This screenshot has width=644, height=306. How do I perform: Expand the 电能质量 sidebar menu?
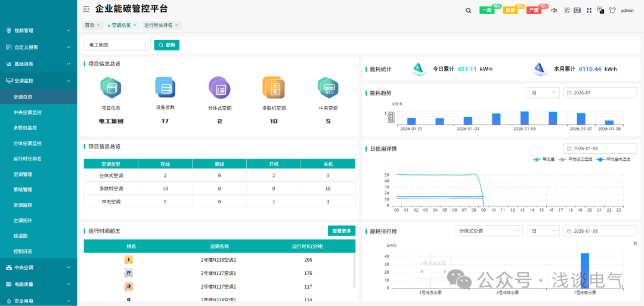(38, 284)
